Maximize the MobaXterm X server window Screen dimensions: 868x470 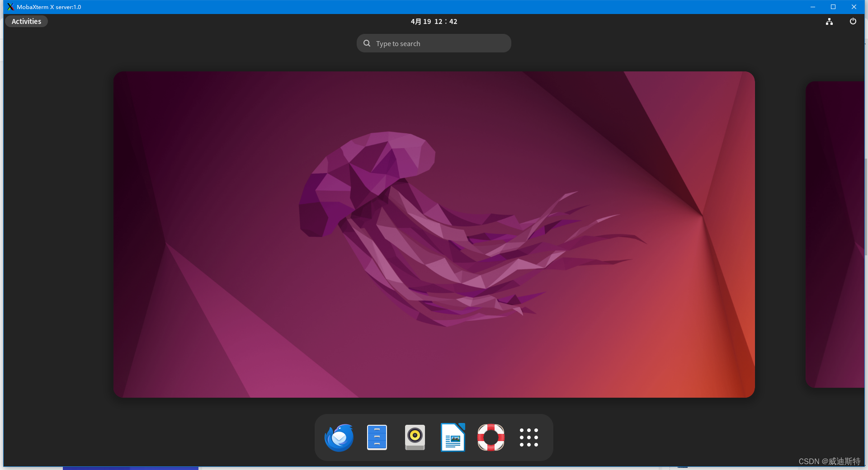[x=833, y=7]
